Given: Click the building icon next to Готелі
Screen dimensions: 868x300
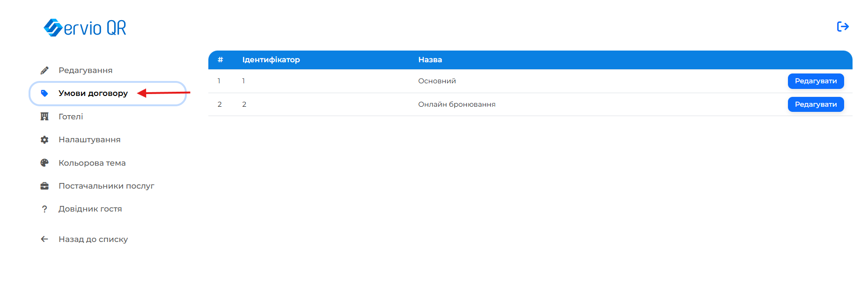Looking at the screenshot, I should point(44,117).
